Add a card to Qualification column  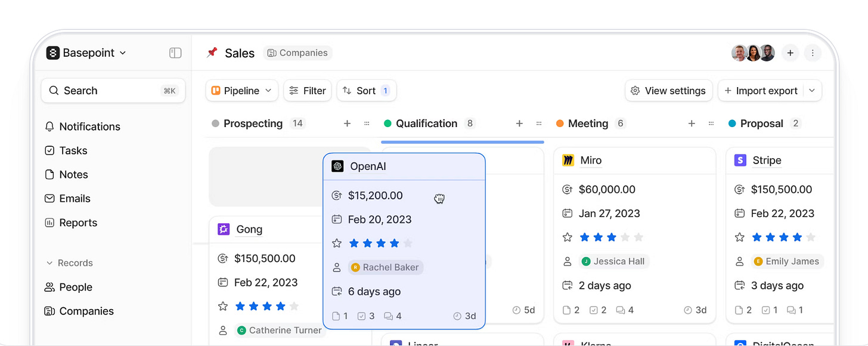coord(519,123)
